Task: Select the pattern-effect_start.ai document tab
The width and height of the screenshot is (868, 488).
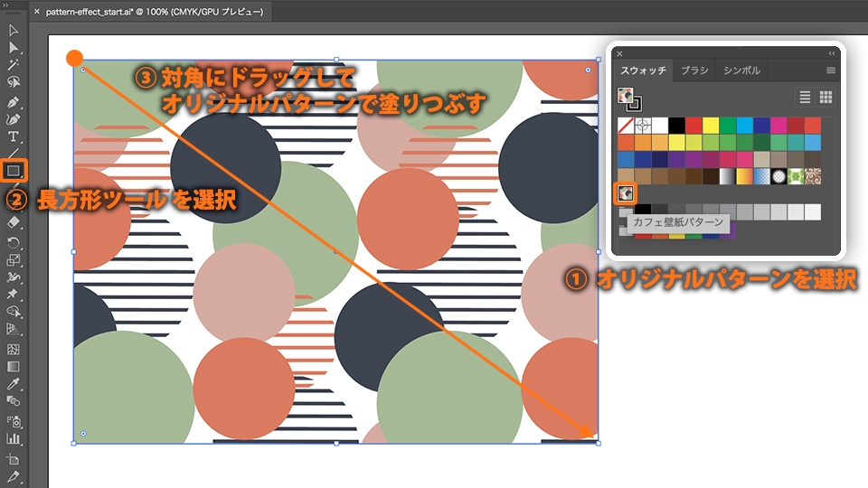Action: pos(155,11)
